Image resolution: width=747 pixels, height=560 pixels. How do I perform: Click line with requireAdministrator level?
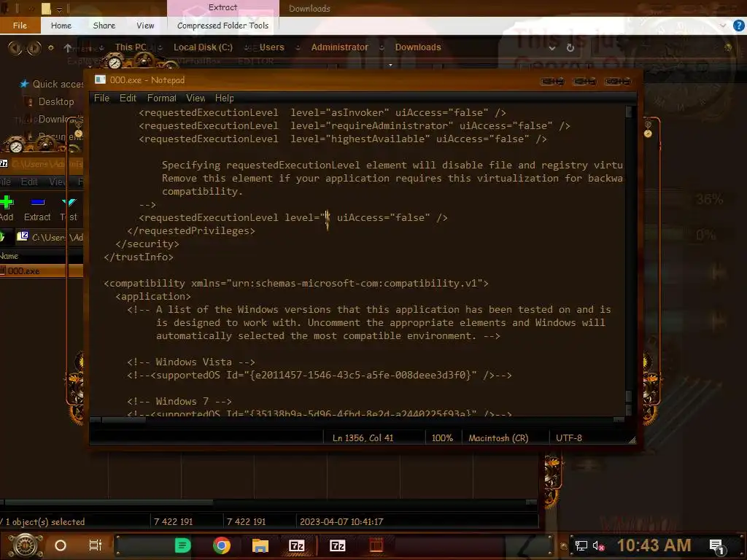355,125
